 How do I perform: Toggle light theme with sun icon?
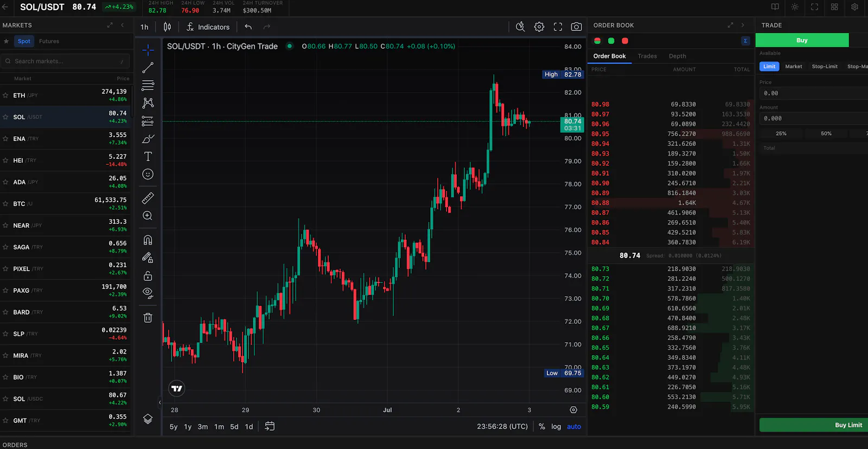tap(795, 7)
